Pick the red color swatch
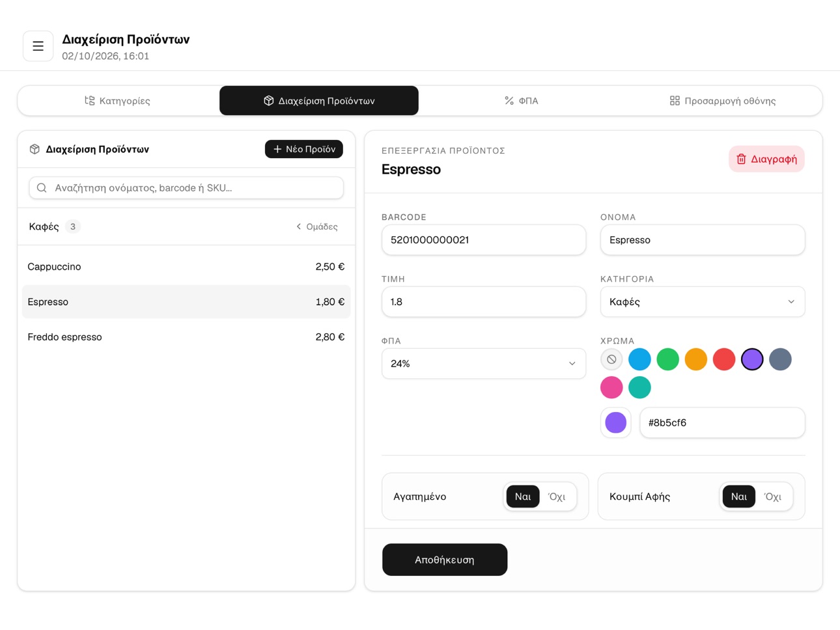The image size is (840, 630). pyautogui.click(x=724, y=359)
